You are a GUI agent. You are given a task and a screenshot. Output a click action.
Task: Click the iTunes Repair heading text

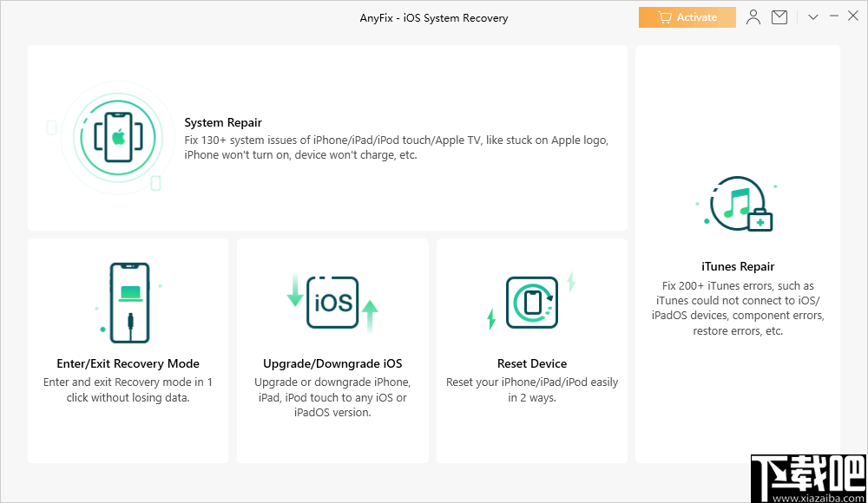(737, 266)
